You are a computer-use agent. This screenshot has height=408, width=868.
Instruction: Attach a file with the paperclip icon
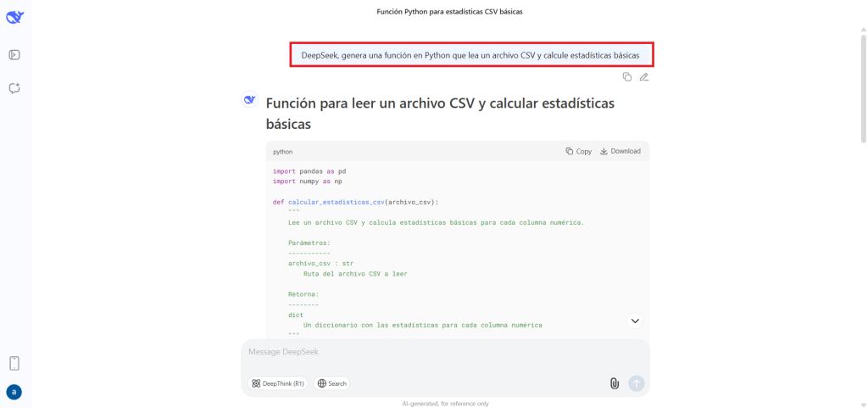click(x=614, y=383)
